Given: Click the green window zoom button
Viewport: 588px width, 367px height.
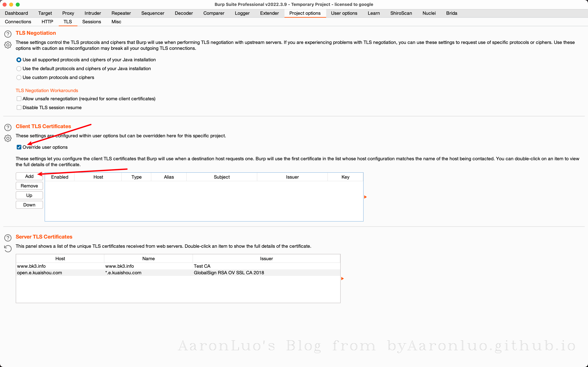Looking at the screenshot, I should point(18,4).
